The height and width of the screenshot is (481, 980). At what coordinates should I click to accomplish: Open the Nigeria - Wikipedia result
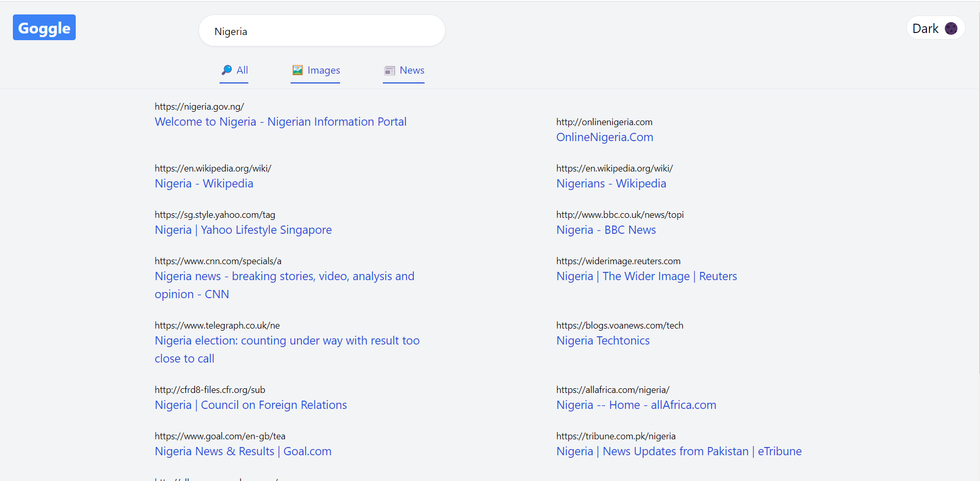click(204, 184)
